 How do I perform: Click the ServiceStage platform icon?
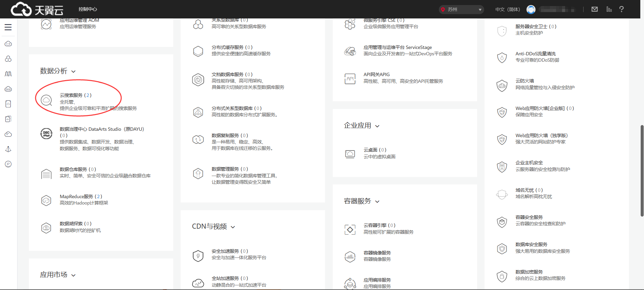(350, 51)
